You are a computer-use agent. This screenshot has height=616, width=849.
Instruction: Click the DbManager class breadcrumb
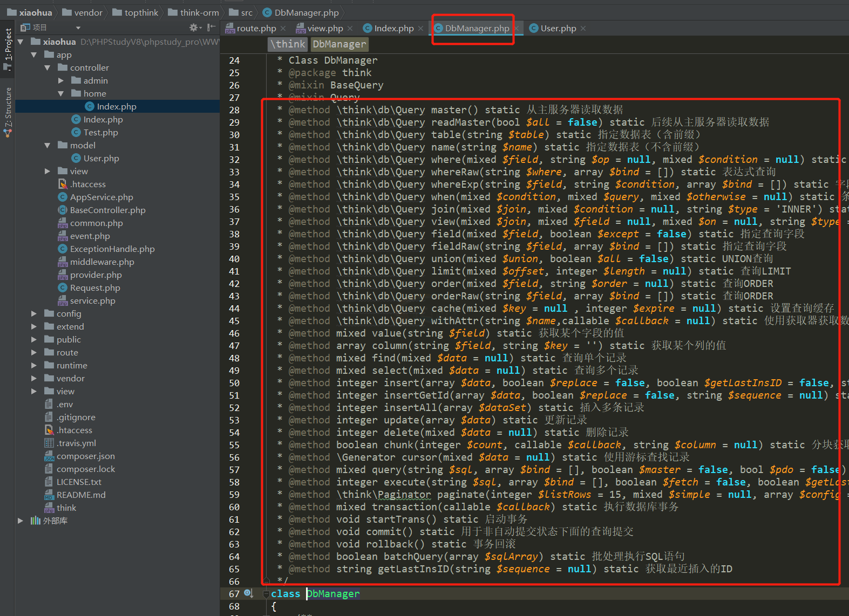point(339,44)
